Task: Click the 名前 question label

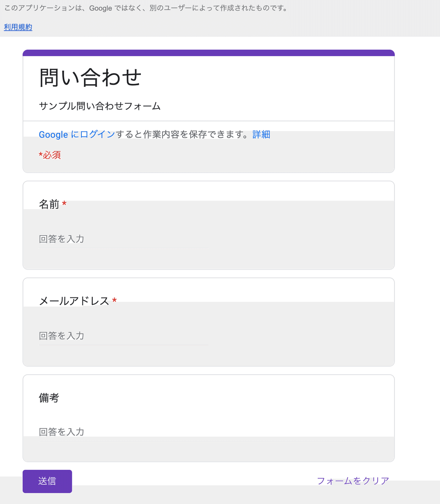Action: 49,204
